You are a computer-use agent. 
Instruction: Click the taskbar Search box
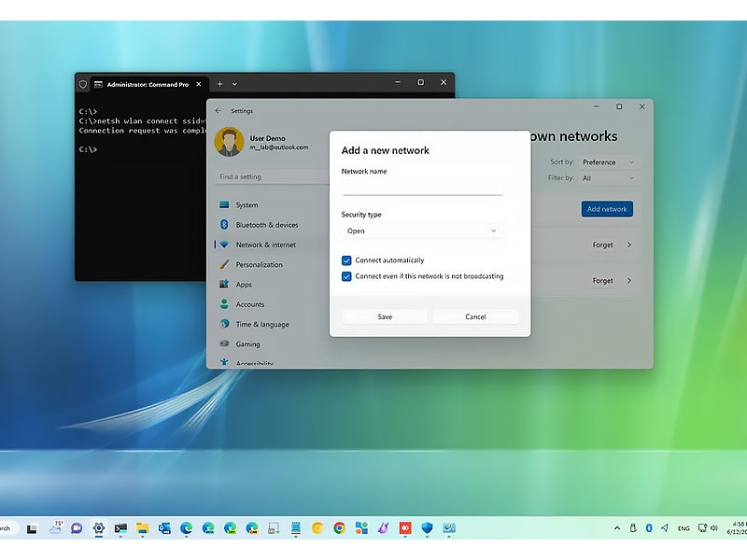(x=8, y=528)
